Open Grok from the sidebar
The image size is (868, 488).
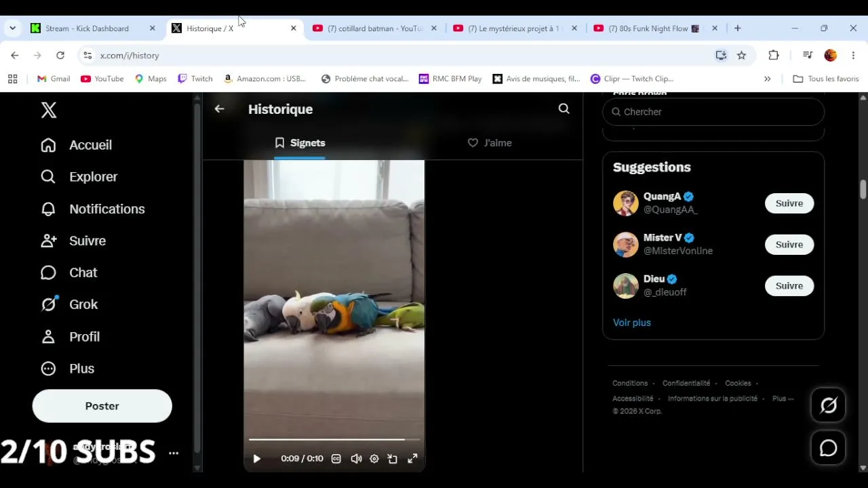pyautogui.click(x=69, y=304)
